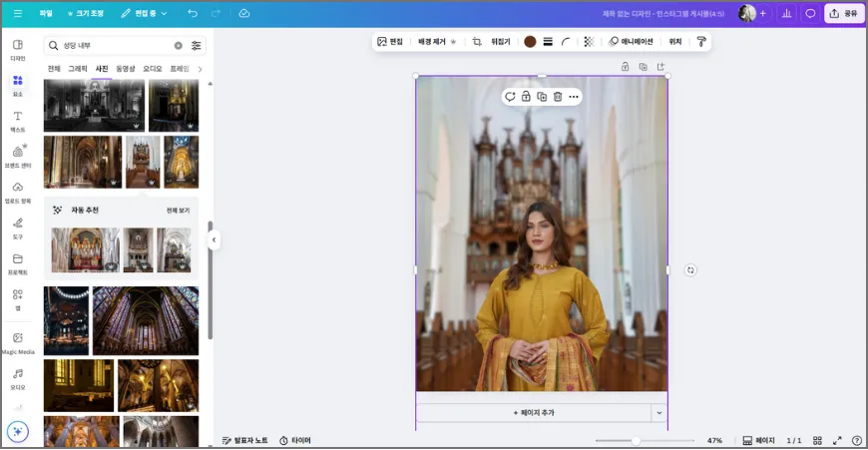Duplicate the page with the icon above the canvas
Viewport: 868px width, 450px height.
point(643,67)
